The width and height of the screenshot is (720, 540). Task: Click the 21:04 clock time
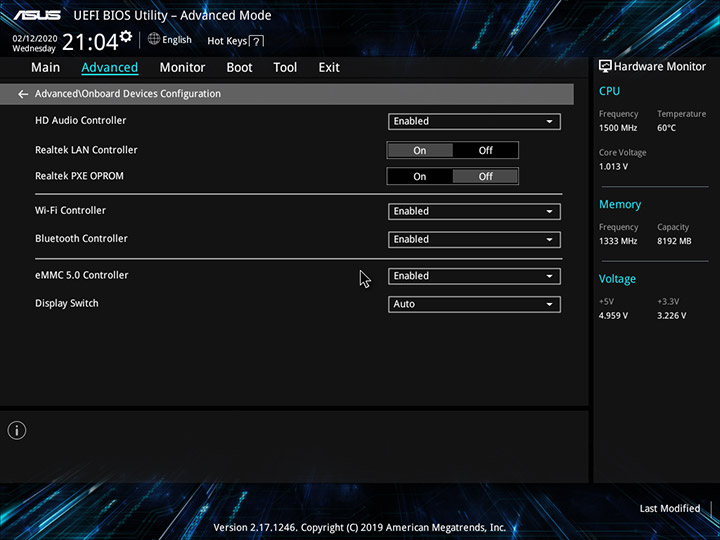pyautogui.click(x=90, y=42)
